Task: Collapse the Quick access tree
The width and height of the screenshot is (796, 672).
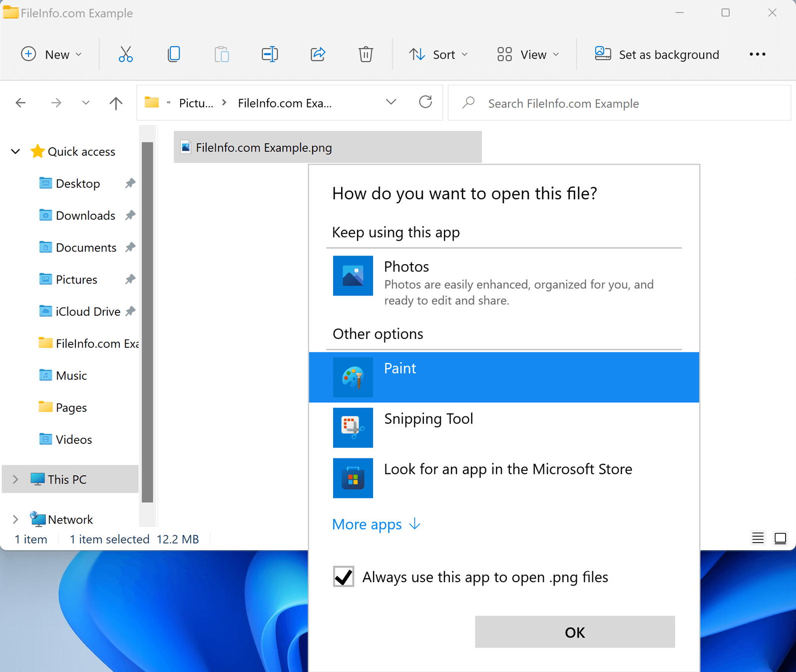Action: coord(15,151)
